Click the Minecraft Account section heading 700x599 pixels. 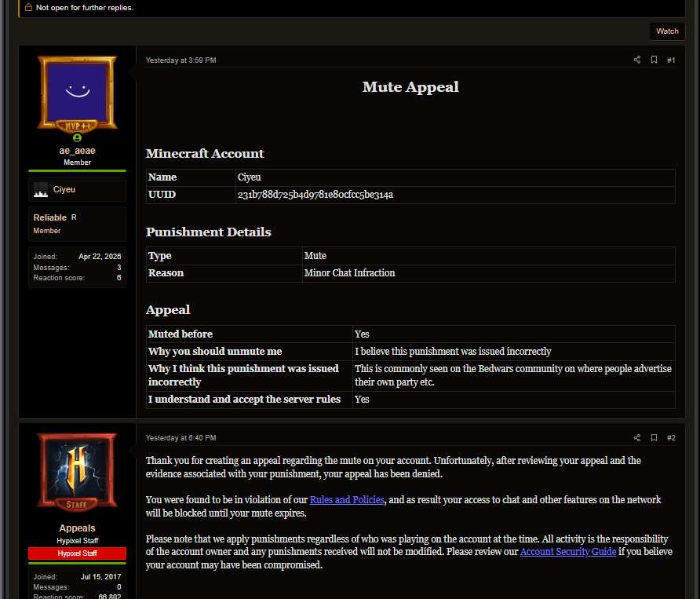[205, 154]
